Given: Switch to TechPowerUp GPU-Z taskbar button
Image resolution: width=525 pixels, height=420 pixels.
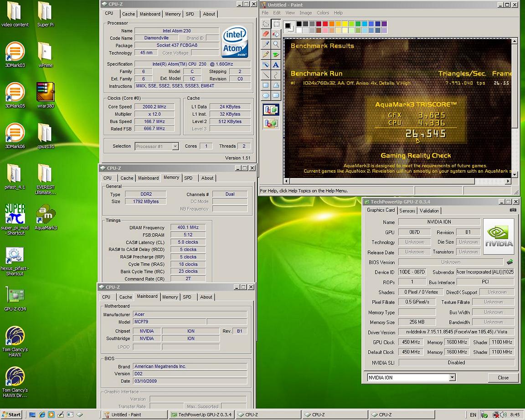Looking at the screenshot, I should click(201, 415).
